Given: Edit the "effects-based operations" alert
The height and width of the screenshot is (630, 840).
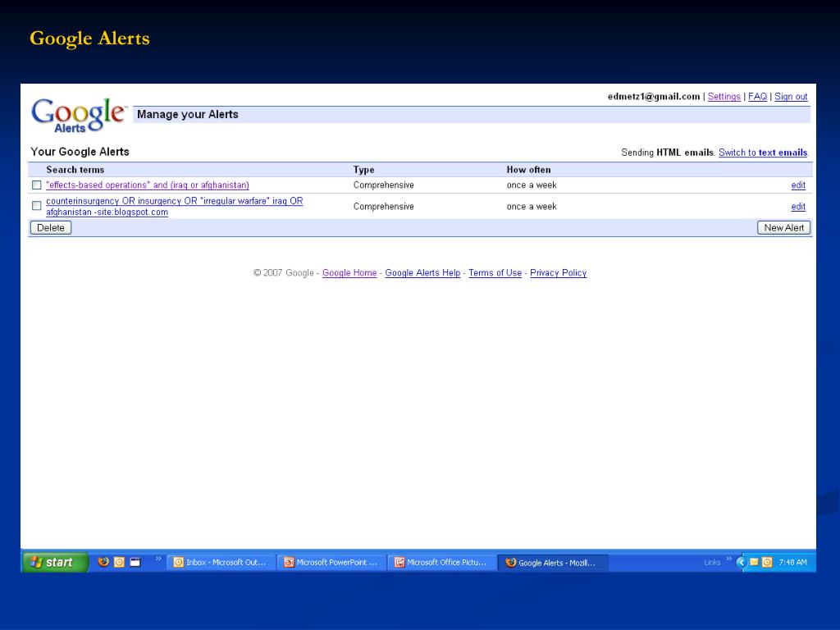Looking at the screenshot, I should (x=798, y=185).
